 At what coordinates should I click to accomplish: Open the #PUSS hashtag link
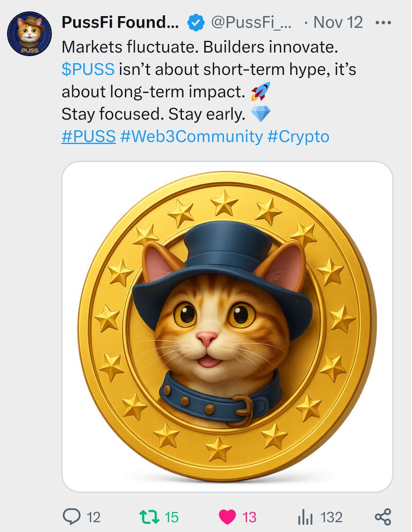pyautogui.click(x=89, y=137)
